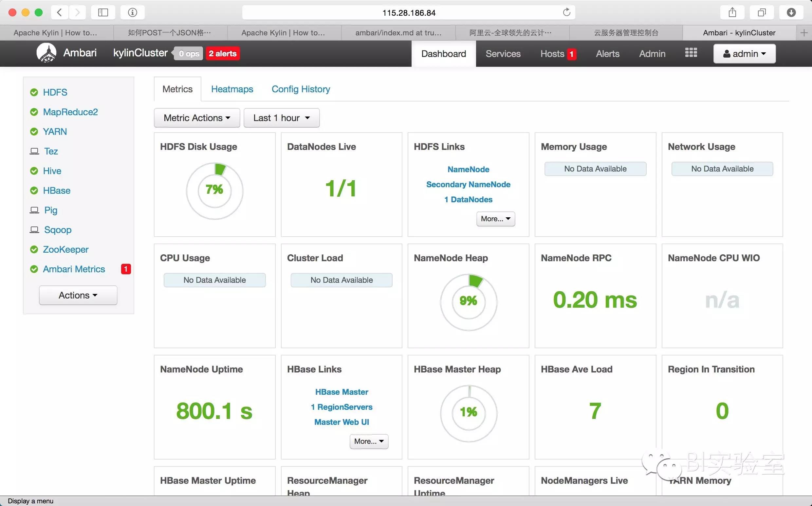The width and height of the screenshot is (812, 506).
Task: Click the Region In Transition value 0
Action: tap(722, 411)
